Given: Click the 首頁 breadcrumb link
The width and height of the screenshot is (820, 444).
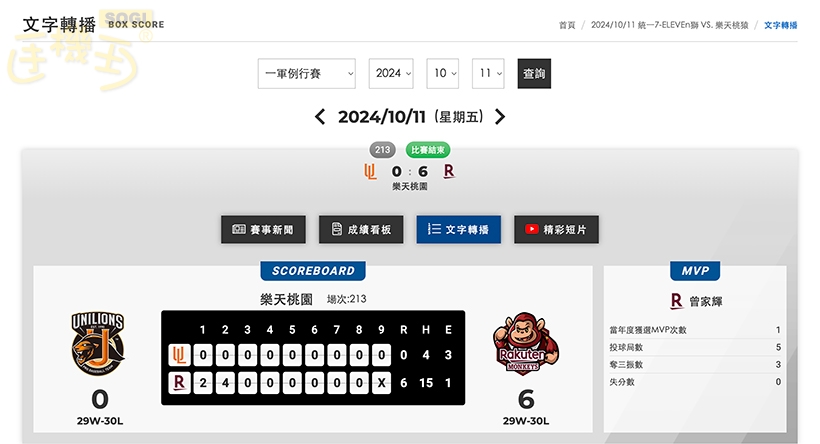Looking at the screenshot, I should coord(567,25).
